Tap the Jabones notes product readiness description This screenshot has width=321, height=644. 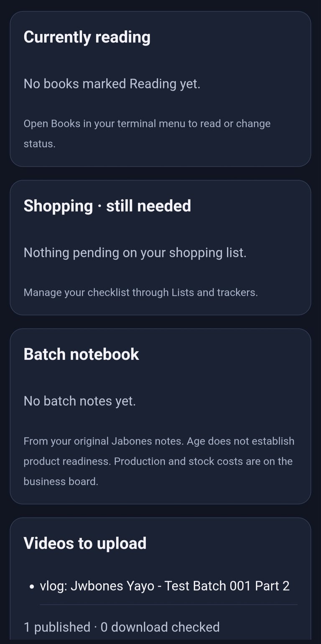(x=159, y=461)
